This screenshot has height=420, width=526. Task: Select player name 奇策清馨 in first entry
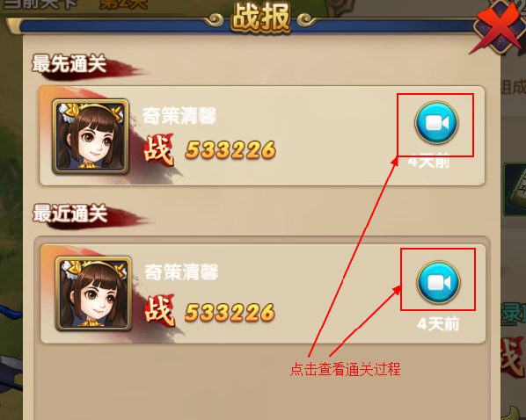(179, 116)
